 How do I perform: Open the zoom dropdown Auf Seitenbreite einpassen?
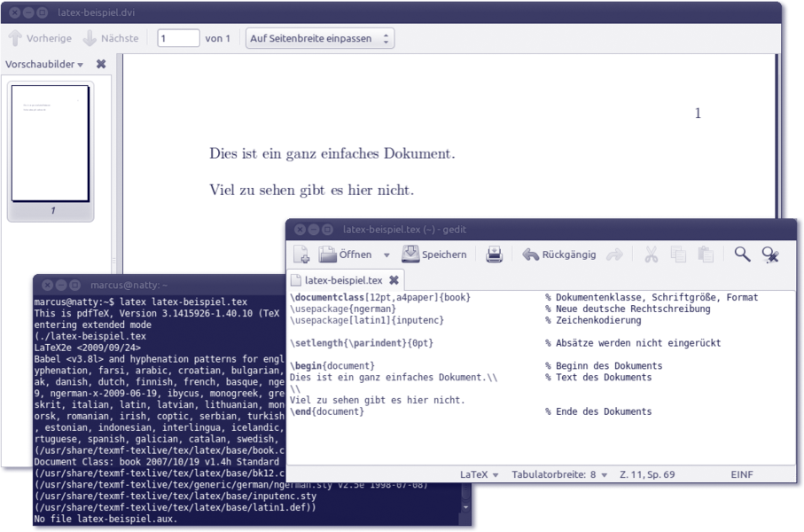pyautogui.click(x=320, y=38)
